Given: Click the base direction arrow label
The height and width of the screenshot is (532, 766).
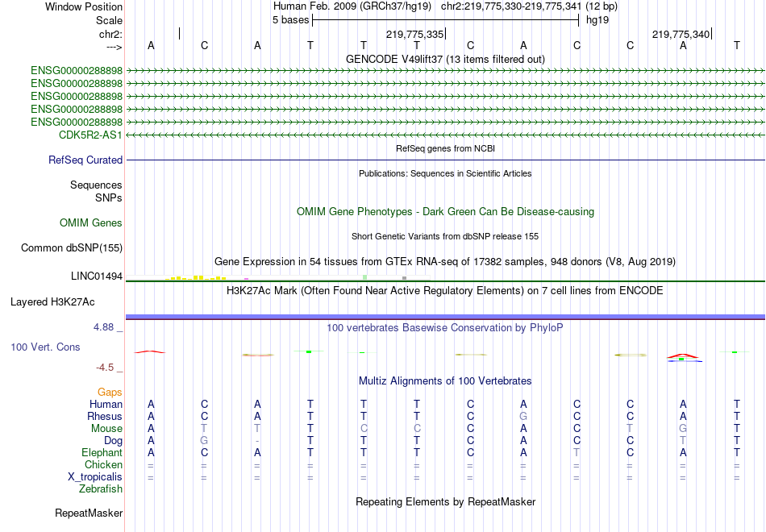Looking at the screenshot, I should [x=114, y=47].
